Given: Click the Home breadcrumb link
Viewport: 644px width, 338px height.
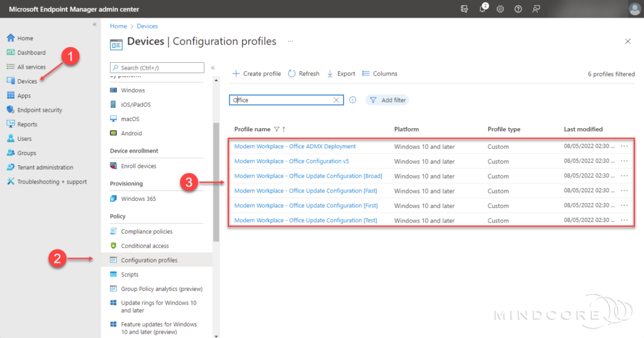Looking at the screenshot, I should 118,26.
